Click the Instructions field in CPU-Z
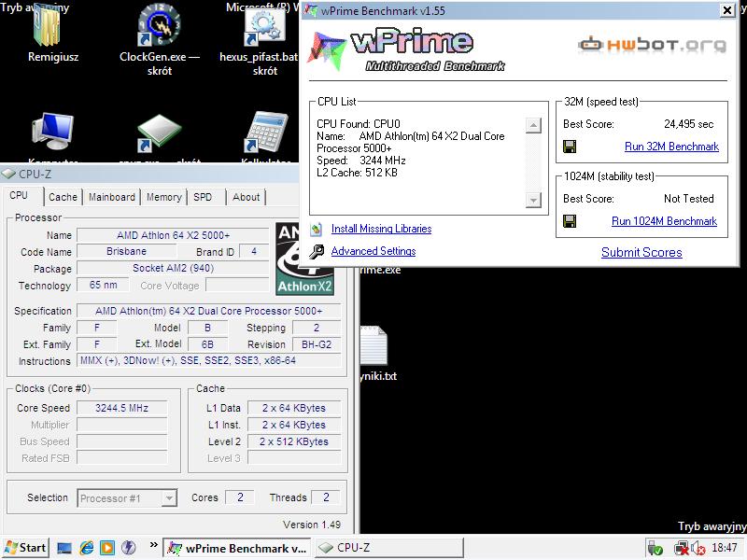The image size is (747, 560). pos(208,360)
